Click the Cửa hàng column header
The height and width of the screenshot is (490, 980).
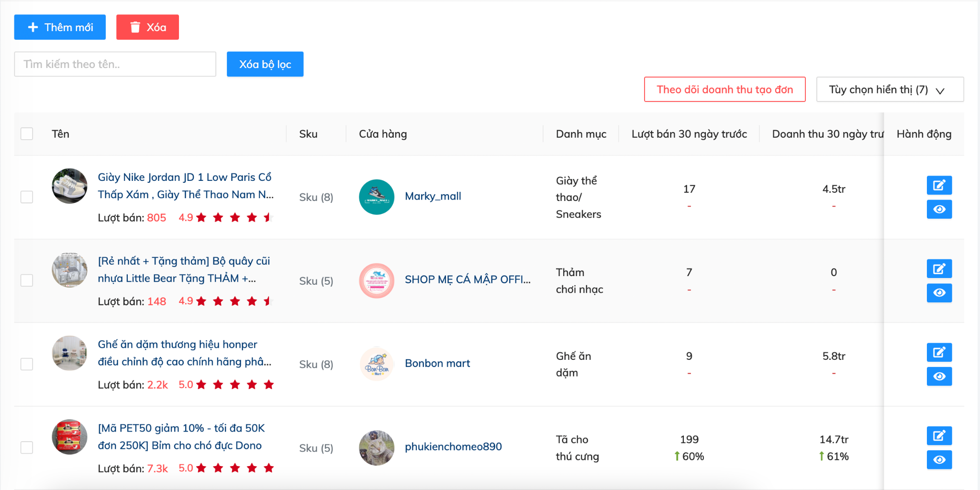[x=383, y=134]
